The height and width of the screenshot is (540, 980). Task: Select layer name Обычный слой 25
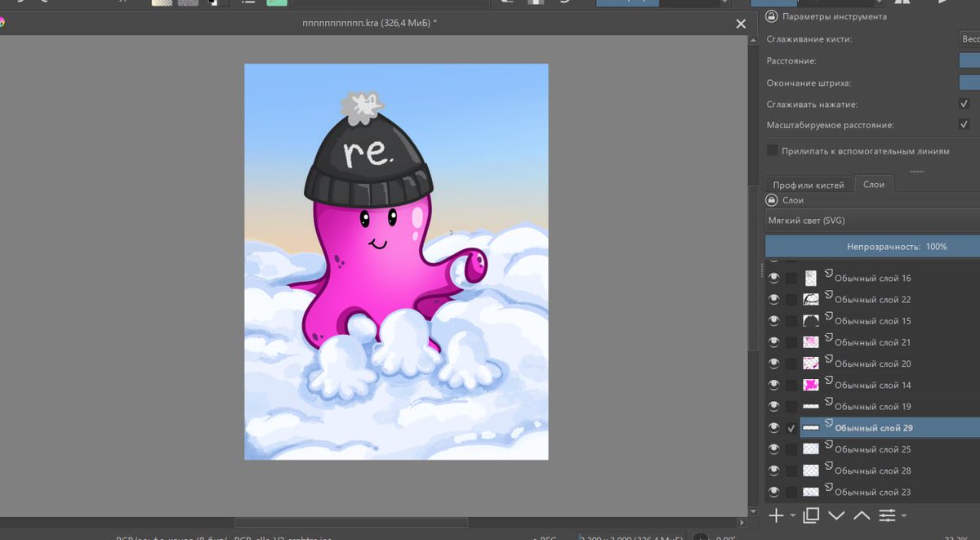[872, 449]
